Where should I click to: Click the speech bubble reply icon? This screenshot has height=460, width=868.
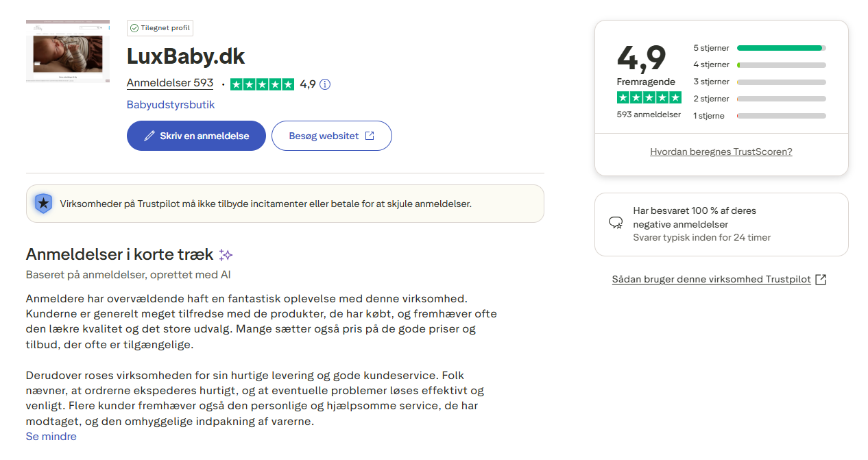pyautogui.click(x=616, y=223)
